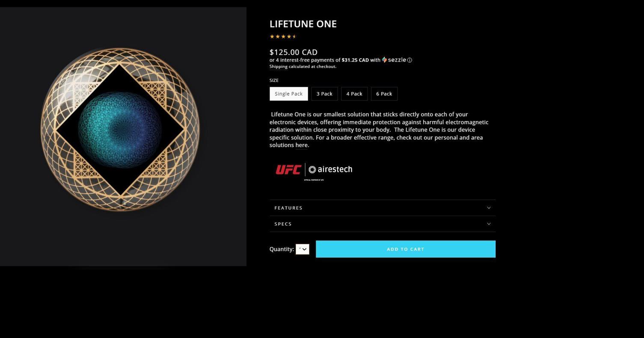Click the "Quantity:" label
Image resolution: width=644 pixels, height=338 pixels.
click(x=282, y=249)
